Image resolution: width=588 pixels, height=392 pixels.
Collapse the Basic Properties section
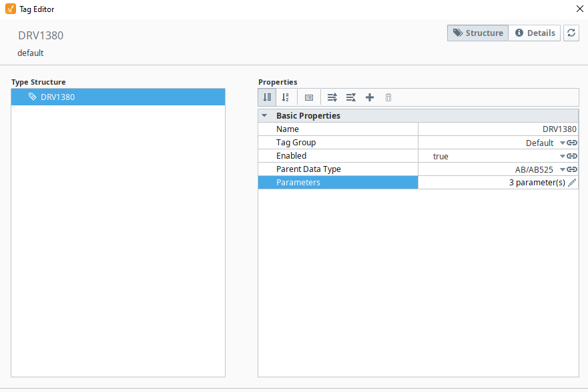click(264, 116)
